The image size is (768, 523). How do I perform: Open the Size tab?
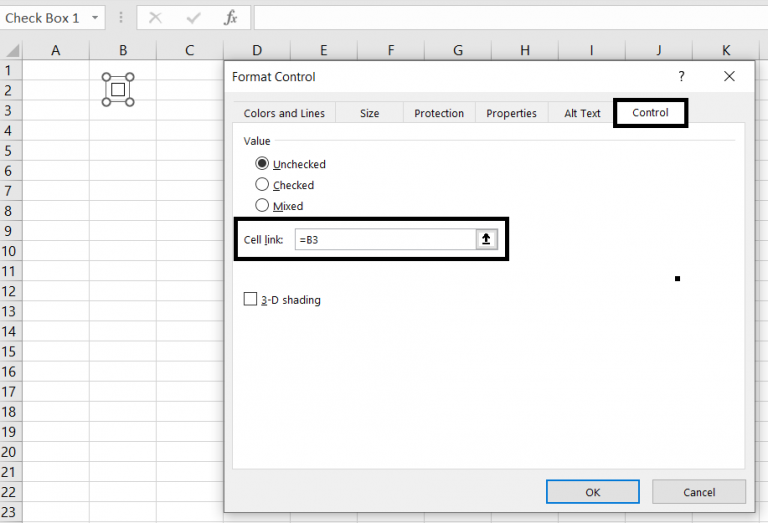coord(369,113)
